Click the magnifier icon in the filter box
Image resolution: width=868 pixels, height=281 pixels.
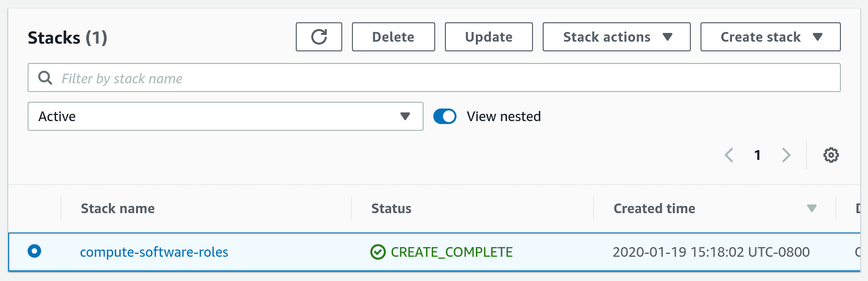(x=45, y=78)
